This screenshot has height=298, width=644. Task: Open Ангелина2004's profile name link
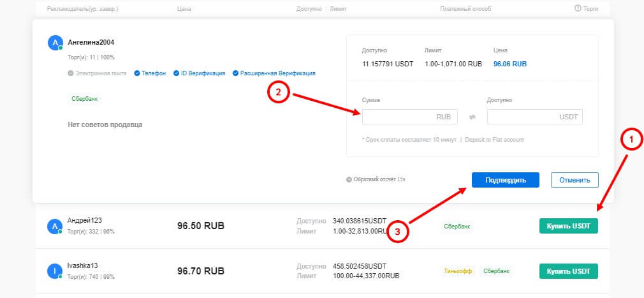coord(91,43)
